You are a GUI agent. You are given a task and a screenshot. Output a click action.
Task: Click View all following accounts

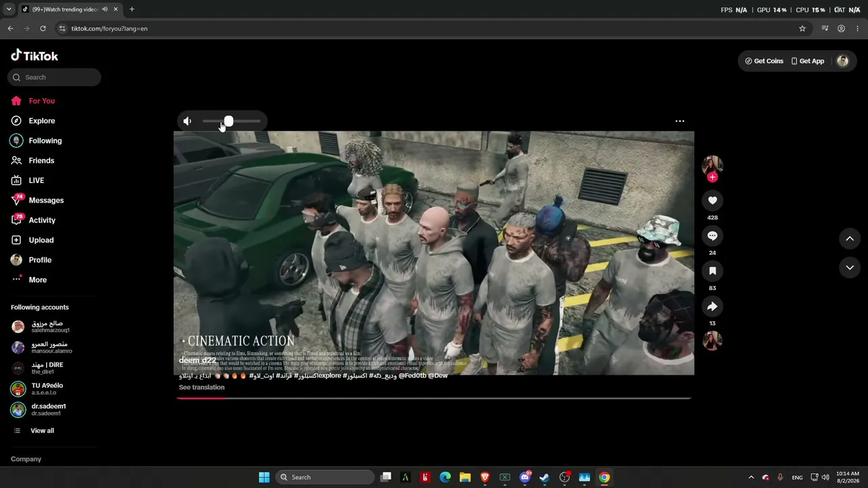pos(34,431)
